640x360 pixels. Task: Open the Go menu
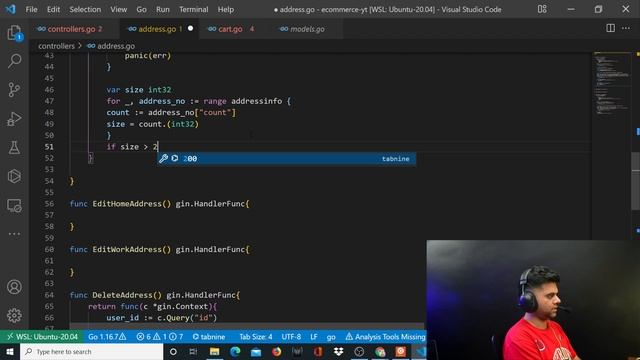(x=141, y=9)
